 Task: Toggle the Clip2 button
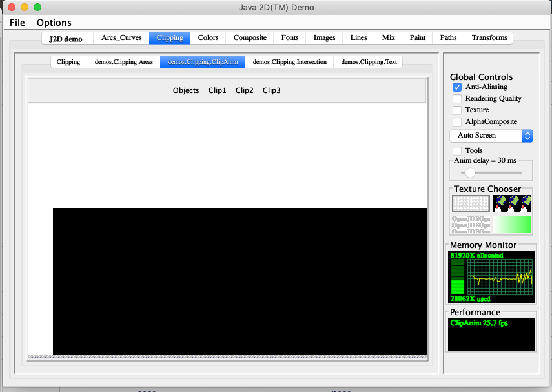[245, 91]
